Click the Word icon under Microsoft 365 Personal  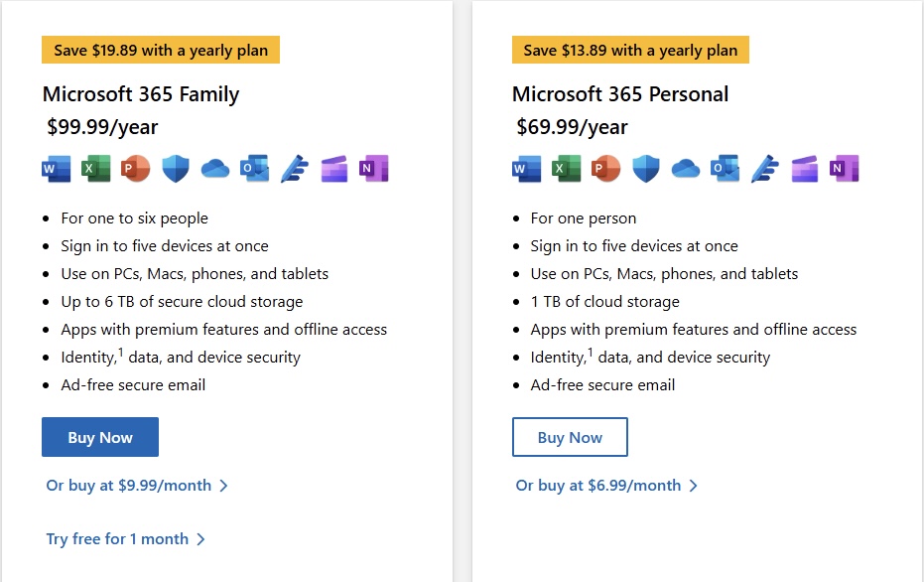tap(526, 169)
